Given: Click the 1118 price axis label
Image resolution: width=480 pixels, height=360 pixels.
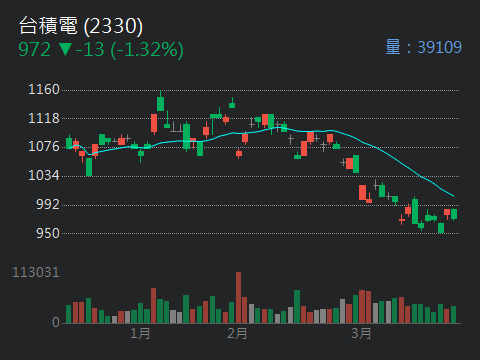Looking at the screenshot, I should point(44,118).
